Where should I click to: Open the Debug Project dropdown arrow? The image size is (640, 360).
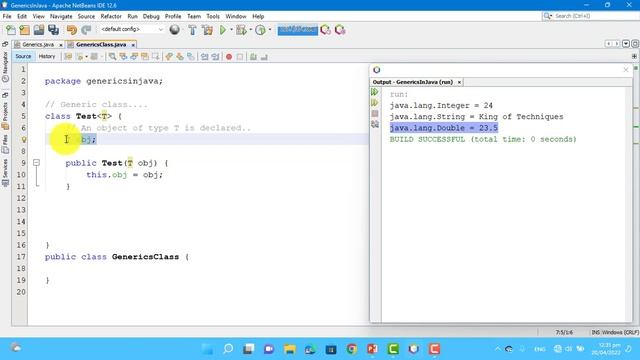coord(250,30)
